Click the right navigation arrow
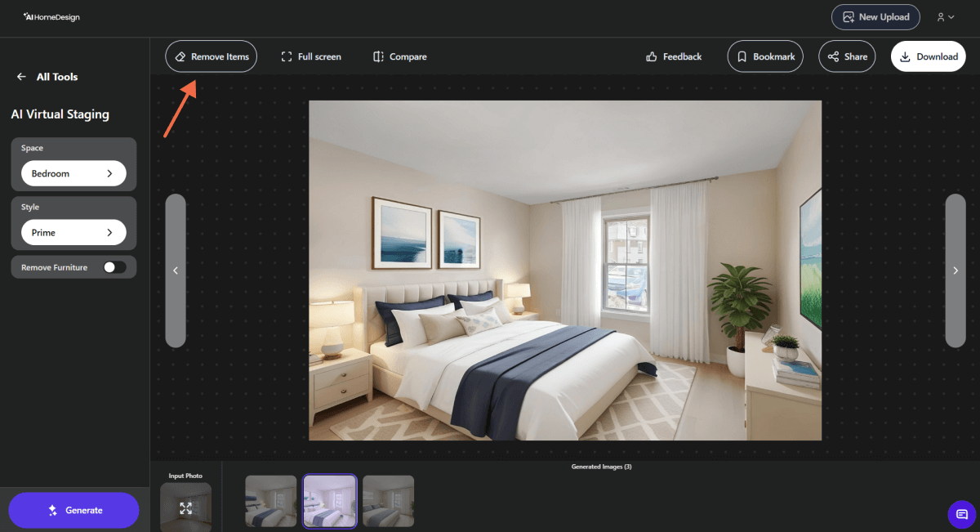The image size is (980, 532). pos(955,270)
